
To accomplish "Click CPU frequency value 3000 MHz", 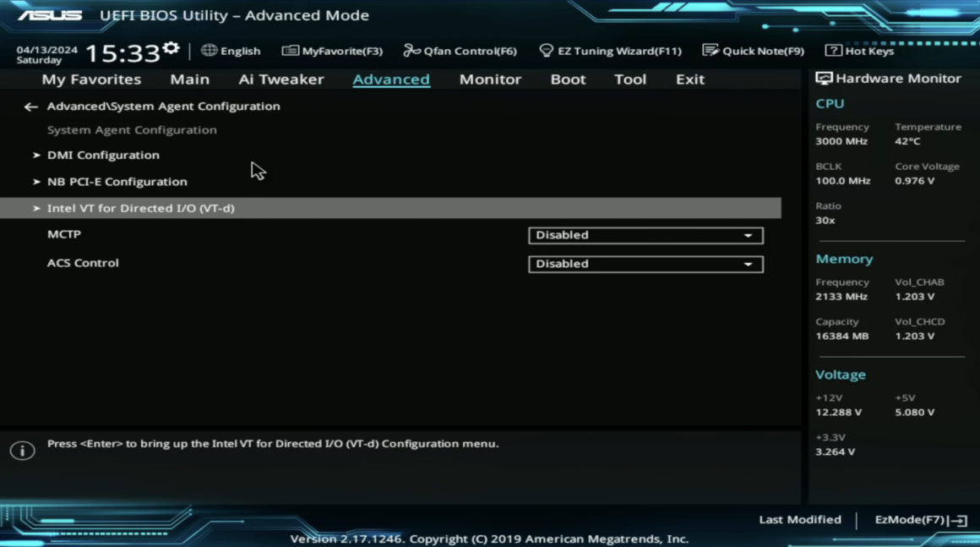I will click(x=841, y=141).
